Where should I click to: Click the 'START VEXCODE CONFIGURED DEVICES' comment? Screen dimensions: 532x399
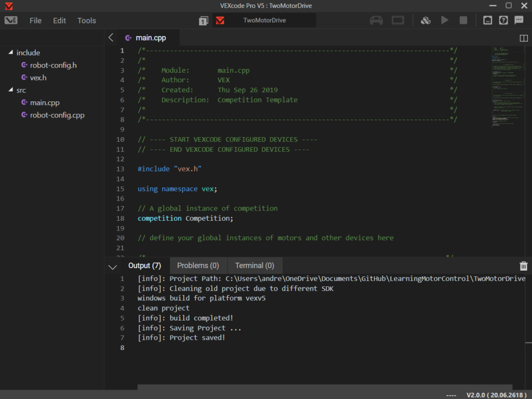(228, 140)
